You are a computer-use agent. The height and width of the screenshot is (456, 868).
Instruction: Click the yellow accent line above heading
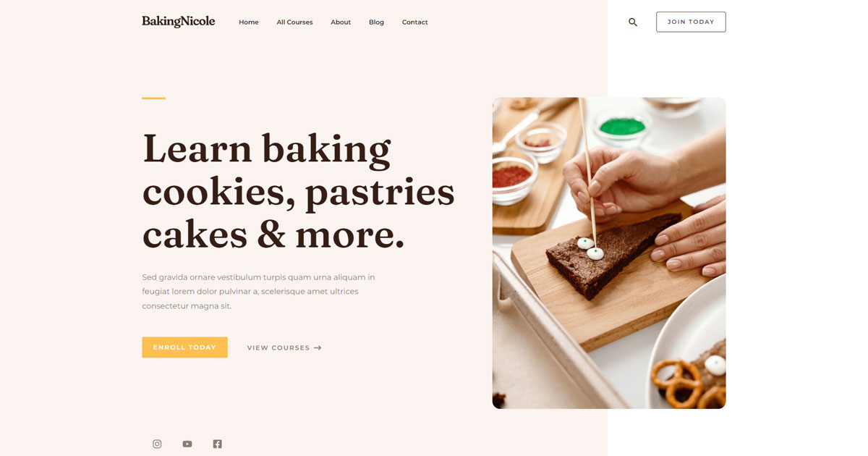[153, 98]
